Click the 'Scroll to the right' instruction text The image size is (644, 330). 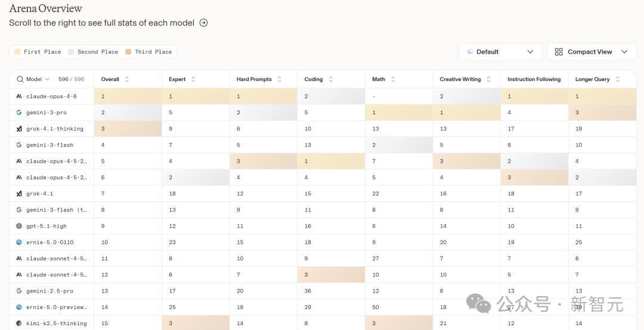[101, 23]
